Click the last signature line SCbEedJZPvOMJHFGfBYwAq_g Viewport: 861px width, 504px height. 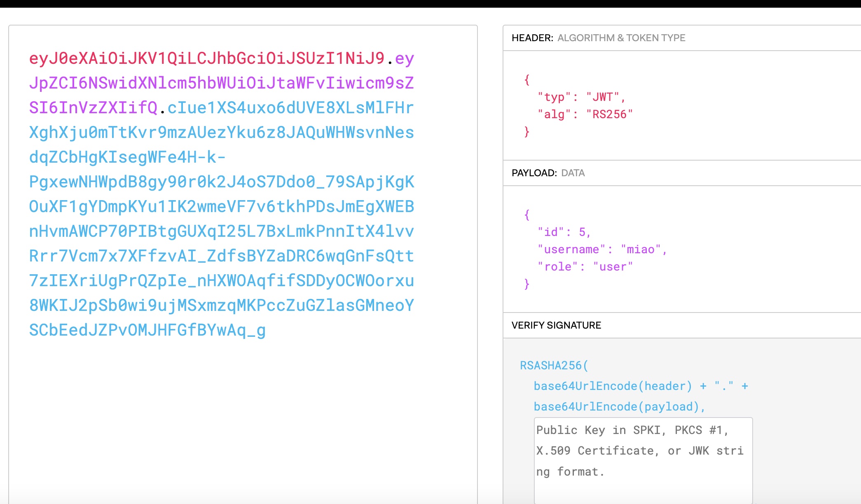147,330
